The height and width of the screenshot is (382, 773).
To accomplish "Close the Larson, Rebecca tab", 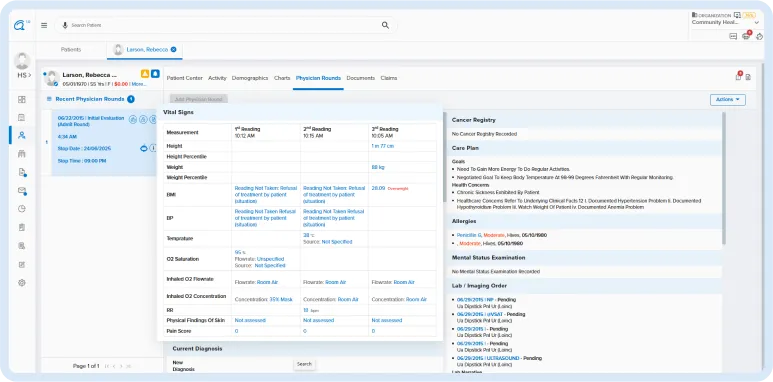I will pos(174,49).
